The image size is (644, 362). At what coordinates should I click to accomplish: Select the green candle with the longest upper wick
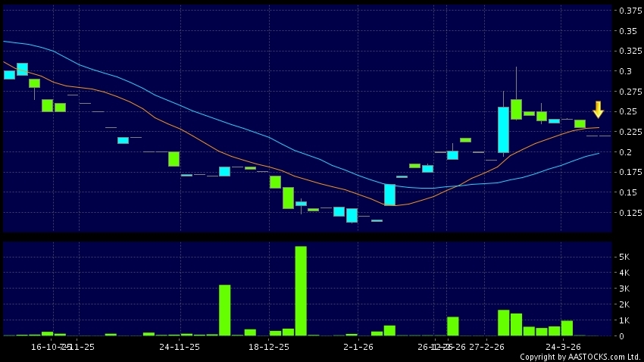click(x=516, y=109)
